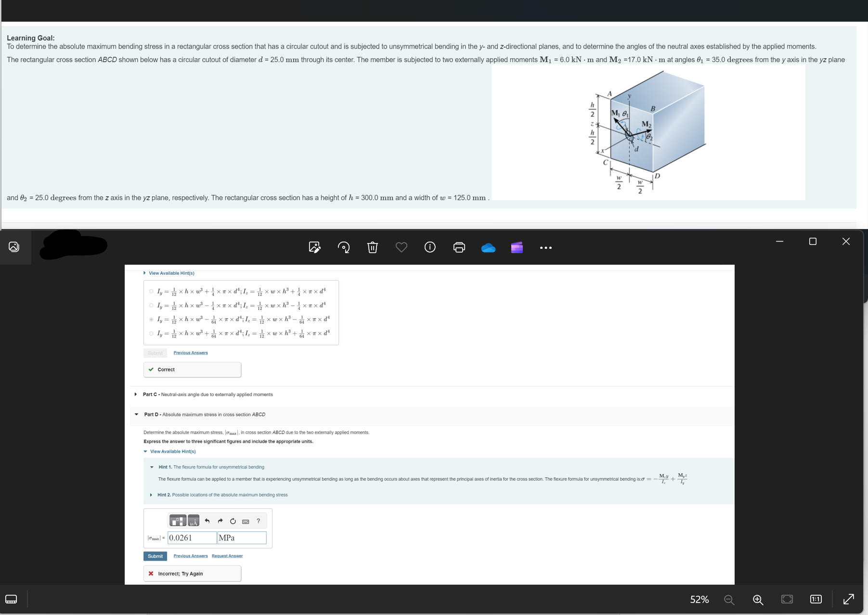Zoom in on the image
Viewport: 868px width, 615px height.
click(758, 600)
